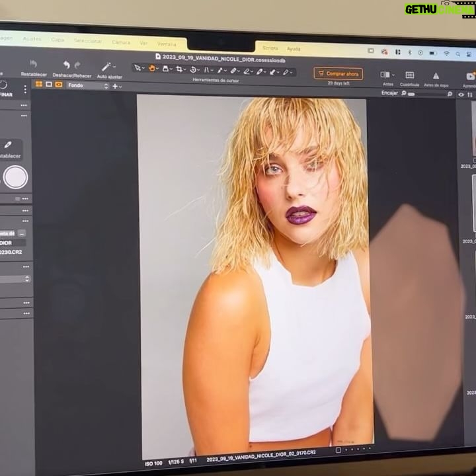Open the Cámara menu
The height and width of the screenshot is (476, 476).
click(121, 42)
